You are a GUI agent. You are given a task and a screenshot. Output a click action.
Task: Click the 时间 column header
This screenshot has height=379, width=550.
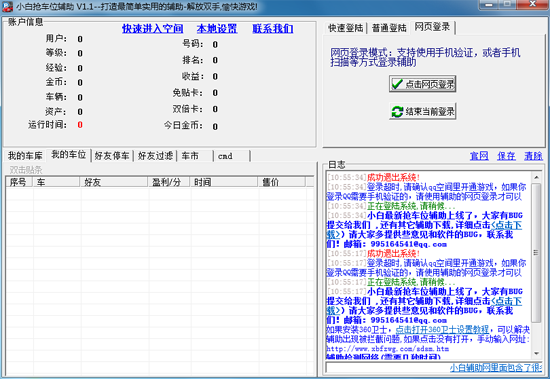[224, 182]
